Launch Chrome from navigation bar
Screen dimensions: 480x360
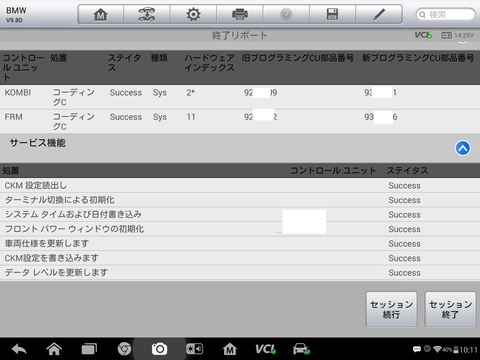tap(124, 349)
